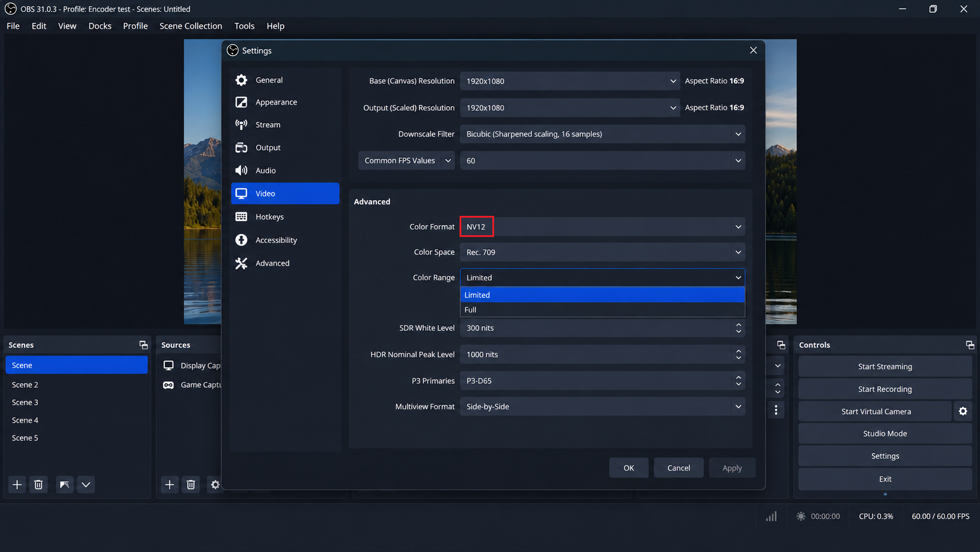Open Output (Scaled) Resolution dropdown
The height and width of the screenshot is (552, 980).
point(570,108)
